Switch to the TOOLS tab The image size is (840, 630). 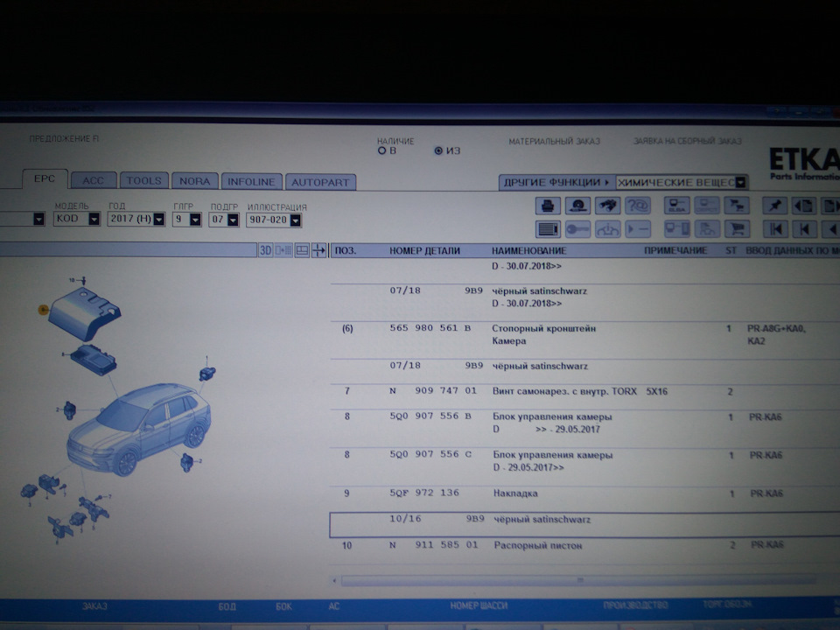pos(144,180)
